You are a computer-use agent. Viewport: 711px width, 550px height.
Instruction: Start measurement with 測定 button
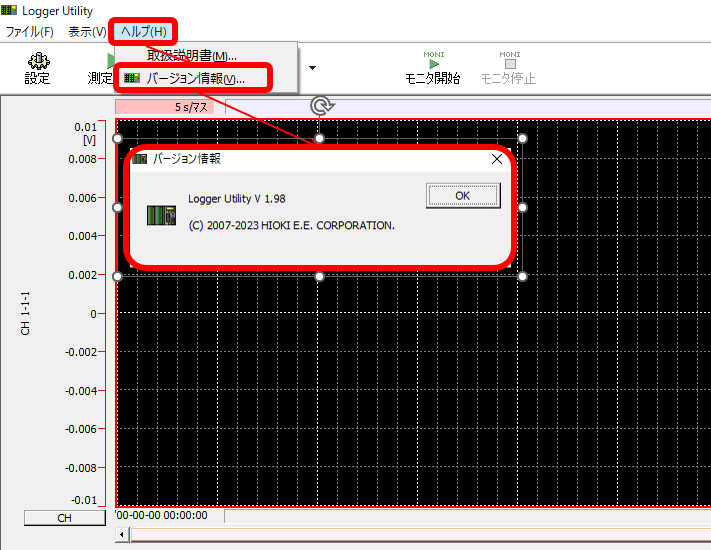(100, 69)
